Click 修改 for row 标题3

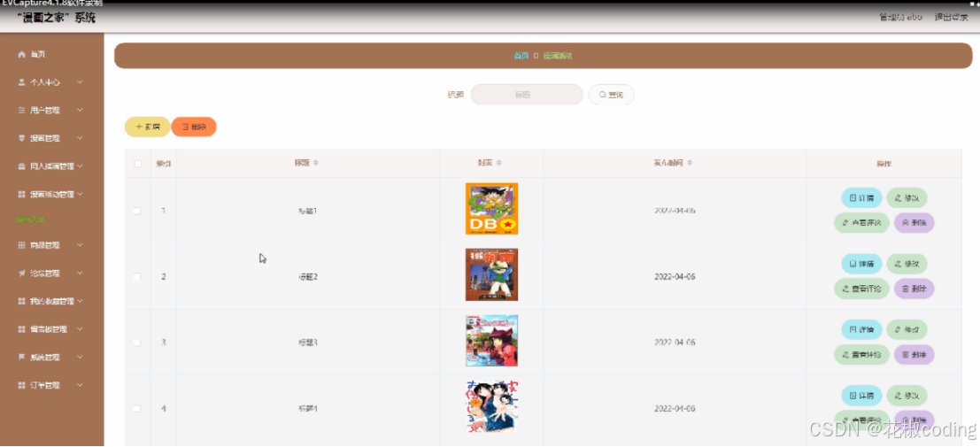[x=907, y=329]
